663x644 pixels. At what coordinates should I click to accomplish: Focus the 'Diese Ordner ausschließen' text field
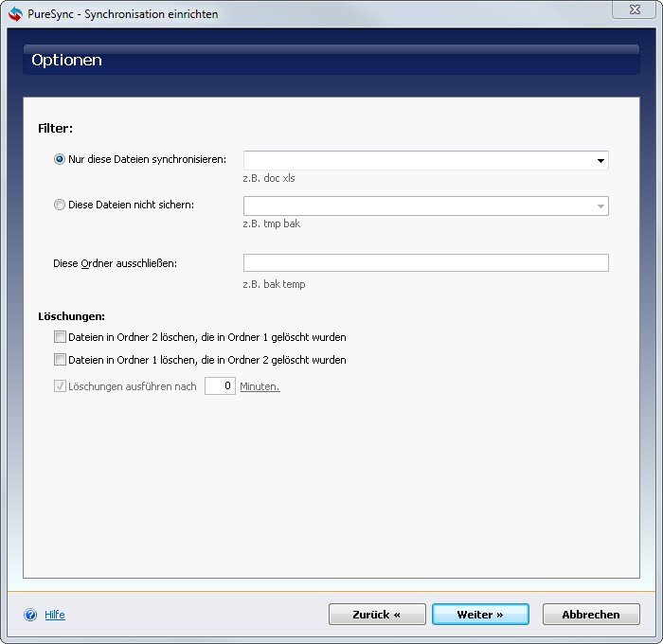click(425, 263)
